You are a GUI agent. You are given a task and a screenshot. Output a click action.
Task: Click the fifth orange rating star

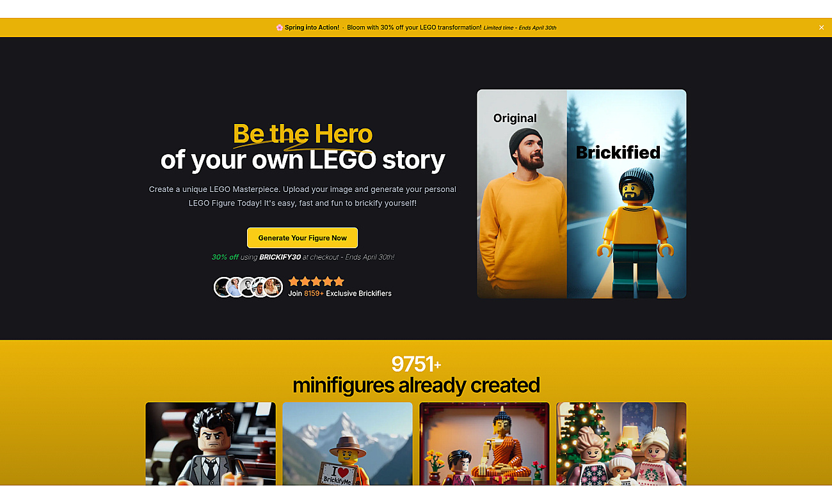tap(339, 281)
